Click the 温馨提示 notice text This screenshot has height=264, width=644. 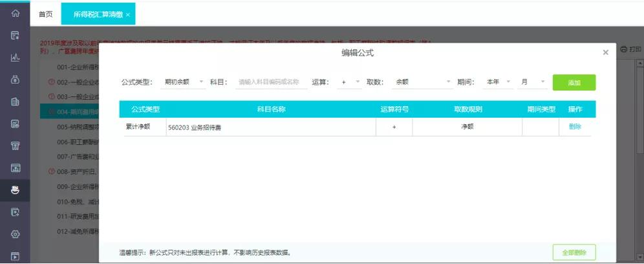[205, 252]
